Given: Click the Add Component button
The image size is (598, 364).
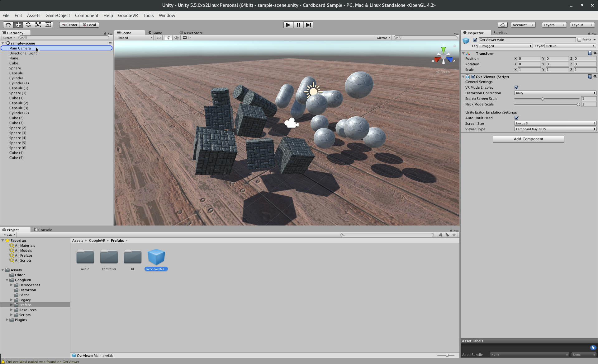Looking at the screenshot, I should click(x=528, y=139).
